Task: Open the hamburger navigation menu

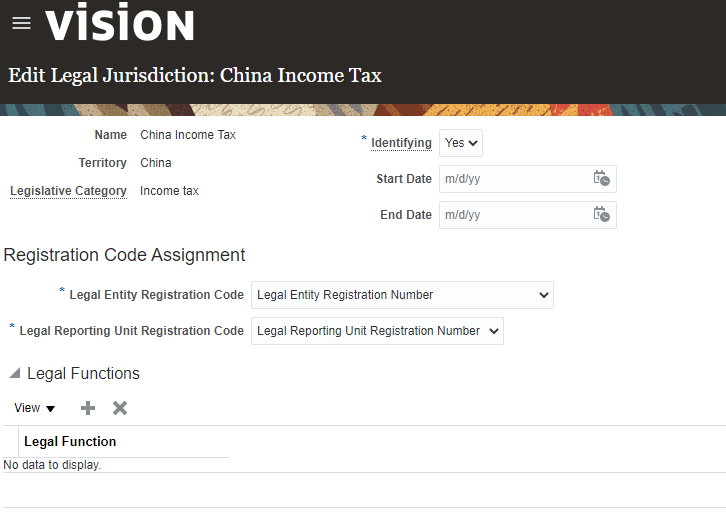Action: point(21,23)
